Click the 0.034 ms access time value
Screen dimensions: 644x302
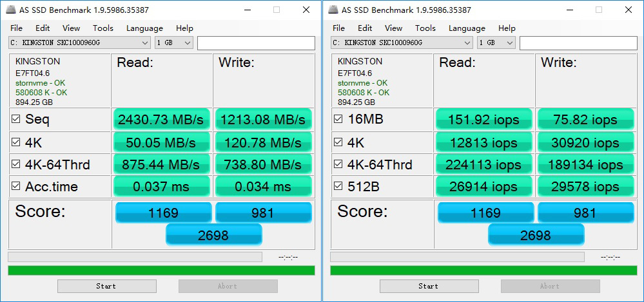pos(263,187)
